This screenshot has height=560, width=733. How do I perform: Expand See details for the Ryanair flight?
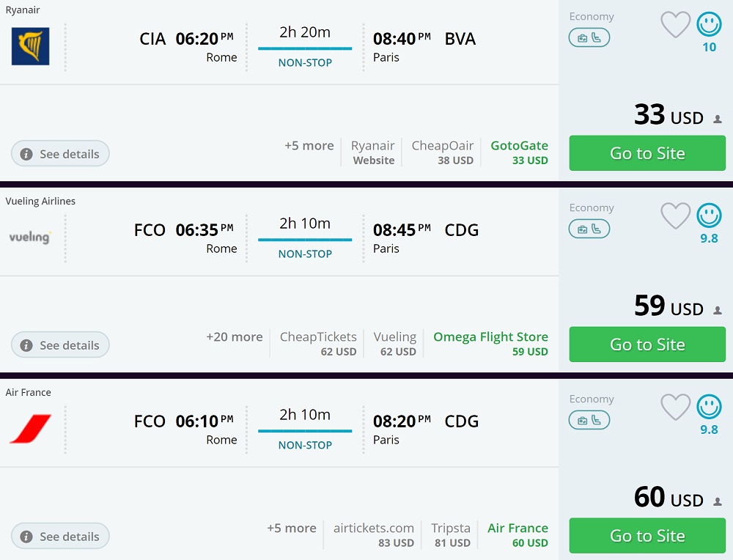click(x=60, y=154)
